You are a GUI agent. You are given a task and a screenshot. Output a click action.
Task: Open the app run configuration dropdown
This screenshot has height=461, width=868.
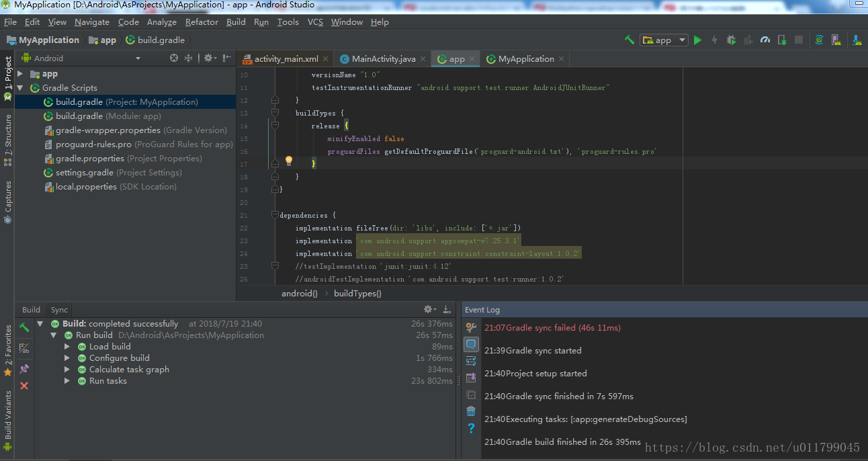pyautogui.click(x=664, y=40)
